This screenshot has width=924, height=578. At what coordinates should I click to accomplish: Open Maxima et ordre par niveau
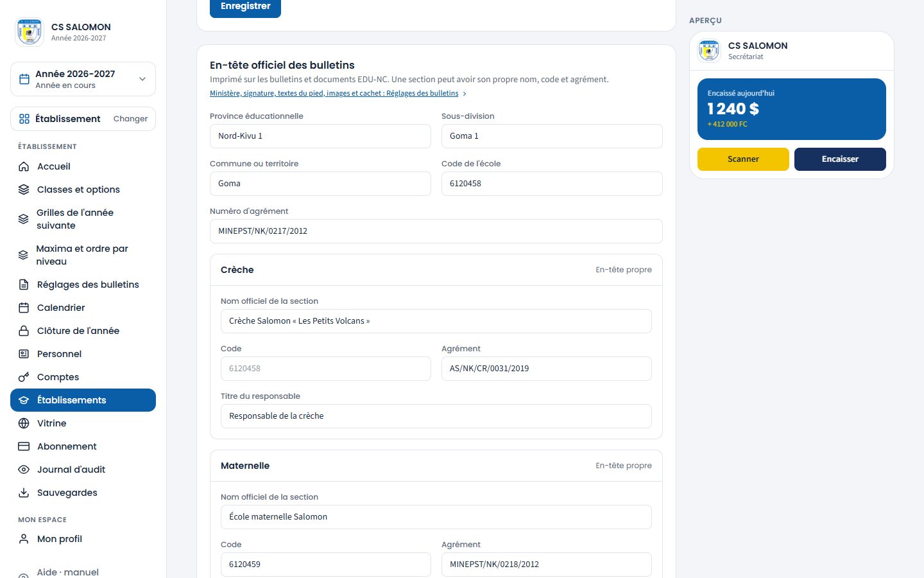(x=83, y=255)
